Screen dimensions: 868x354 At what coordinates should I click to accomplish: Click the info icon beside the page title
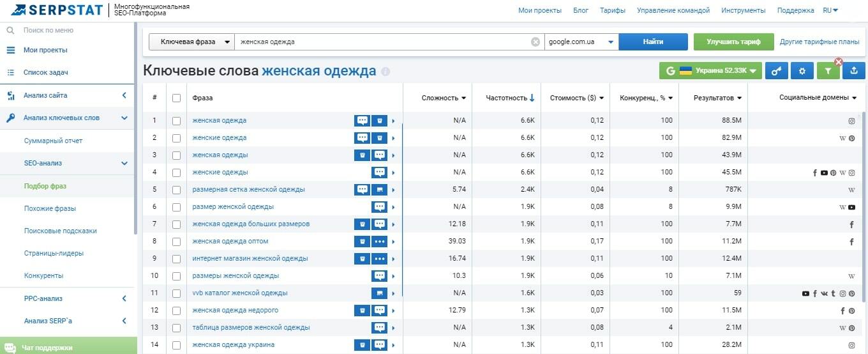[x=385, y=72]
